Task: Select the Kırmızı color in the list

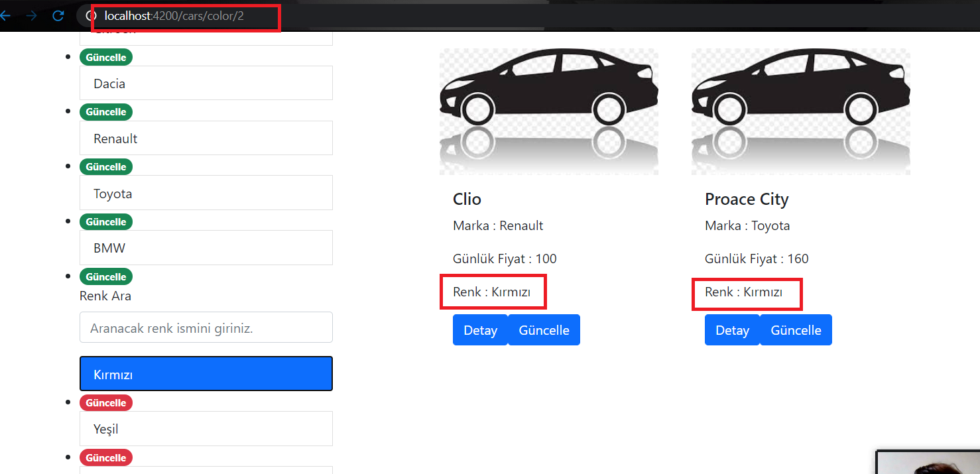Action: tap(206, 373)
